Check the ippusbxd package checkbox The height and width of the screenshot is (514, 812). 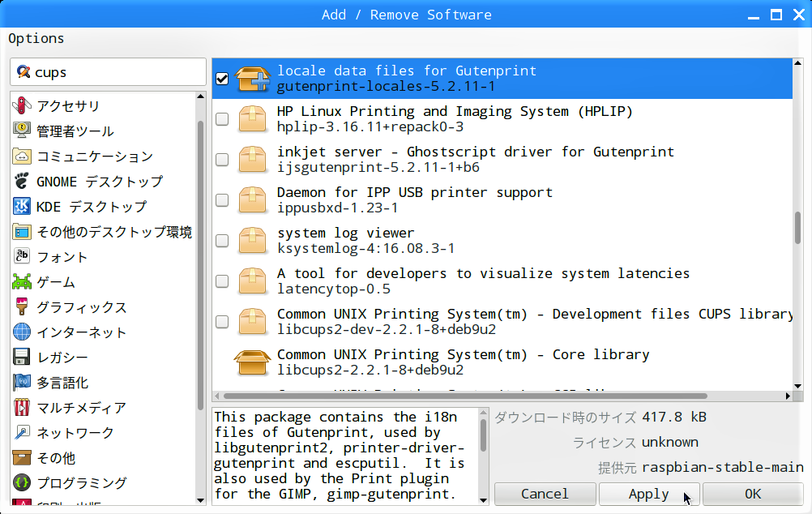(x=222, y=199)
